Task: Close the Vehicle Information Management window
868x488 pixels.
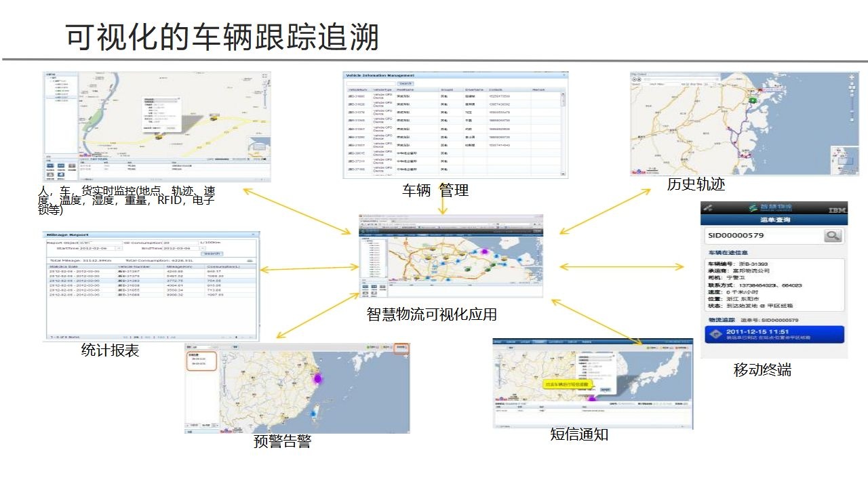Action: 564,75
